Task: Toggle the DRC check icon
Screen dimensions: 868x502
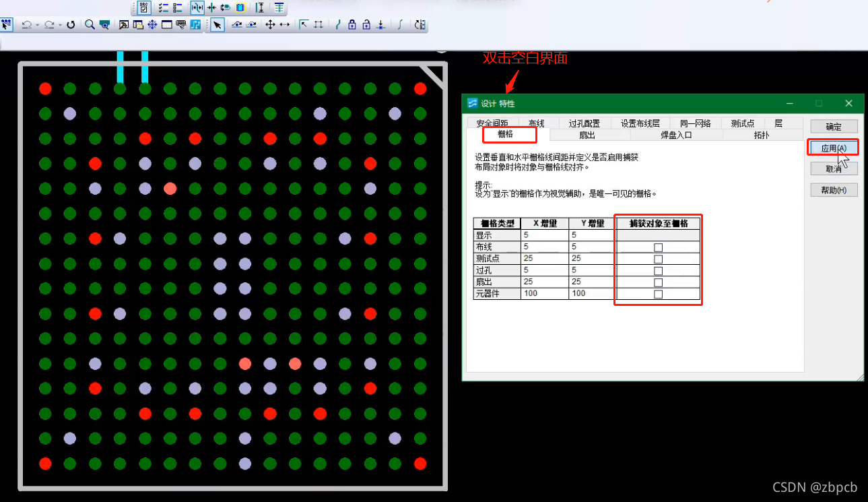Action: (x=144, y=7)
